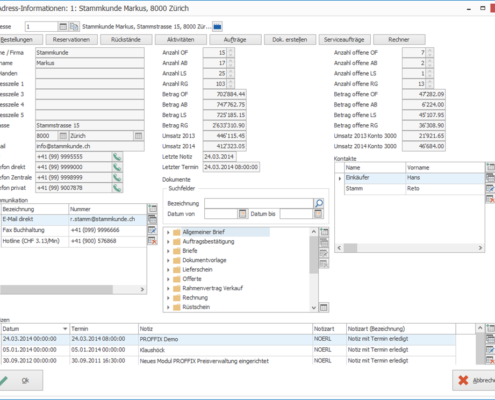Click the Dok. erstellen button
This screenshot has height=400, width=495.
click(290, 39)
